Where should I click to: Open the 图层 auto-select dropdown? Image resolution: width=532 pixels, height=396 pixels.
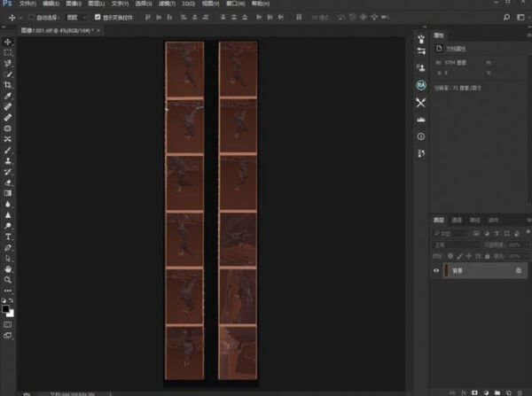pos(76,17)
